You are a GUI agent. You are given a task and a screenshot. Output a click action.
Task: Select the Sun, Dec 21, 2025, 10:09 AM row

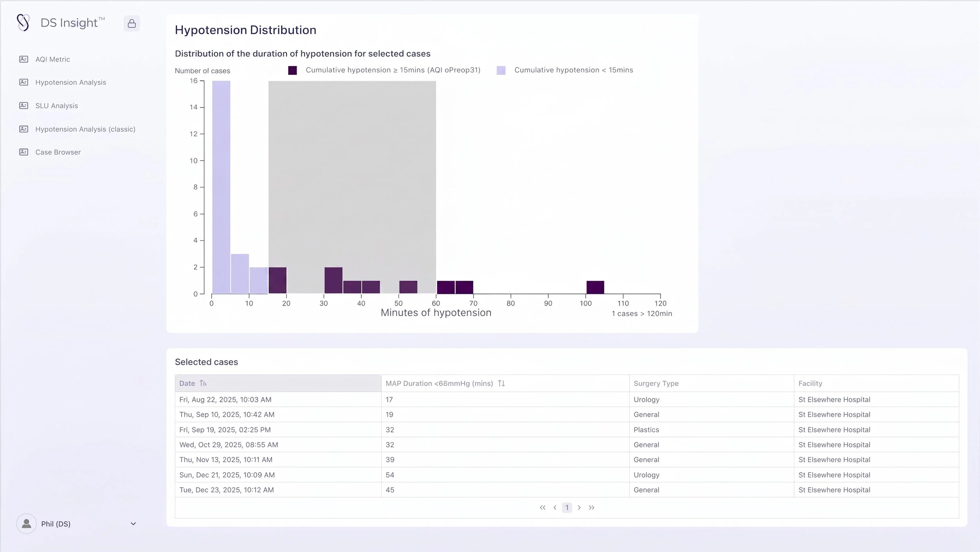point(567,475)
